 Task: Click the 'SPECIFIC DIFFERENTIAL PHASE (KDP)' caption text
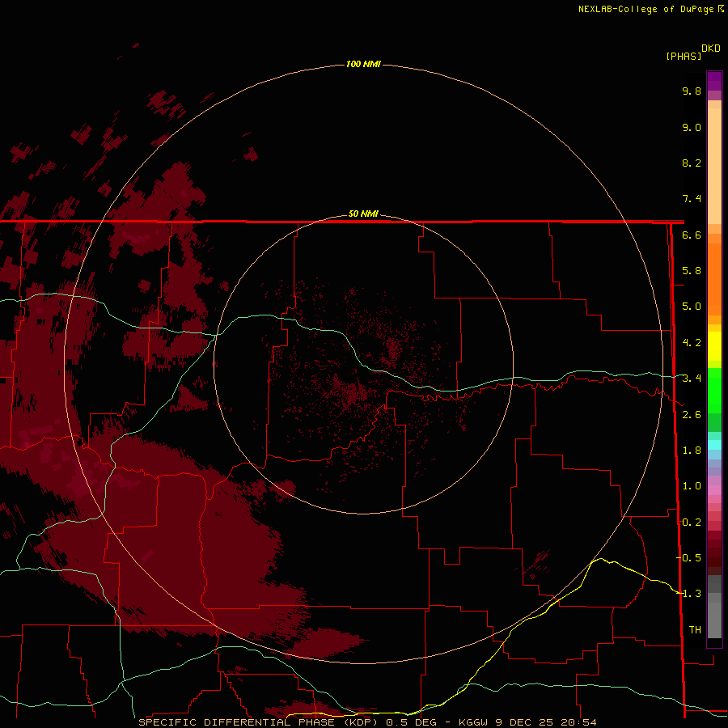(x=259, y=722)
